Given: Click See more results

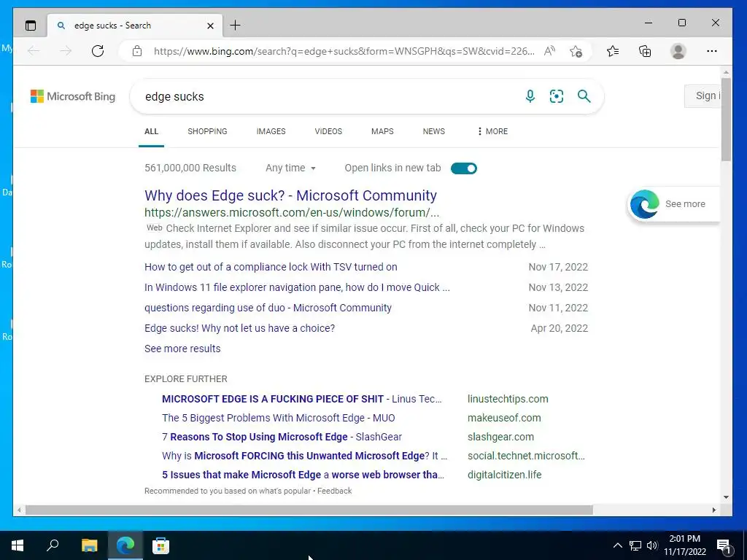Looking at the screenshot, I should pyautogui.click(x=182, y=349).
